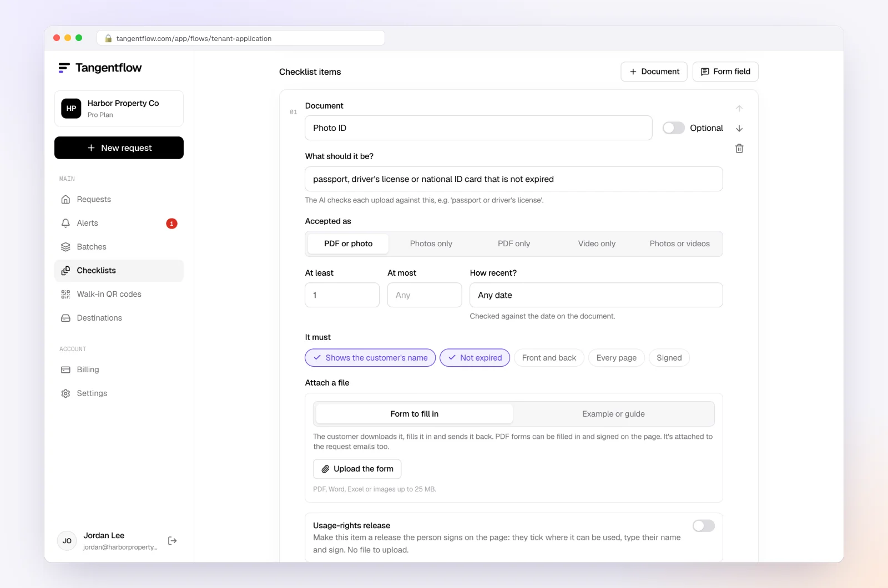Image resolution: width=888 pixels, height=588 pixels.
Task: Click the Tangentflow logo icon
Action: click(x=64, y=68)
